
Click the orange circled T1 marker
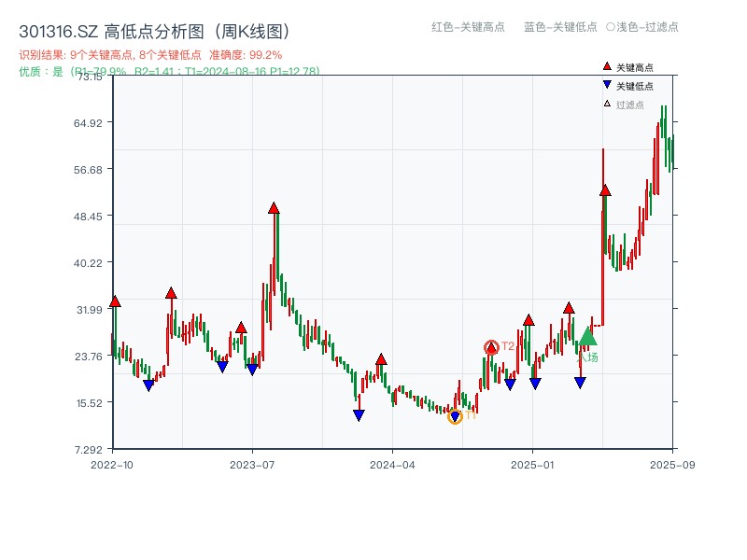(456, 414)
